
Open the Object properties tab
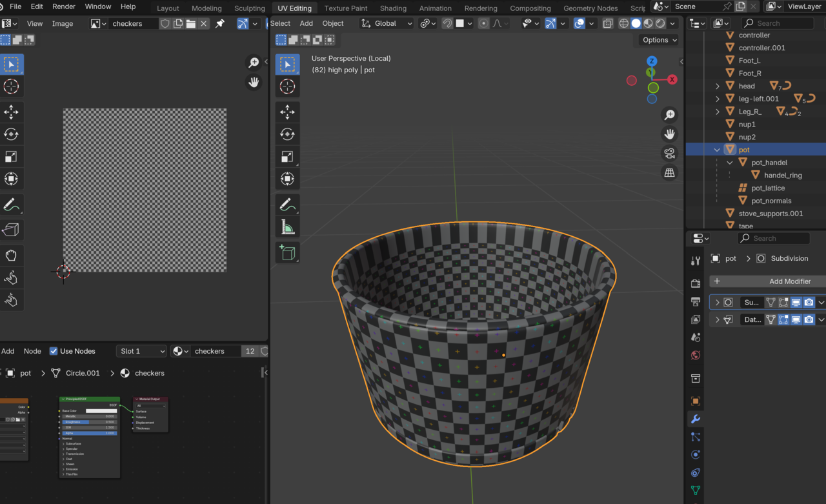pos(696,401)
